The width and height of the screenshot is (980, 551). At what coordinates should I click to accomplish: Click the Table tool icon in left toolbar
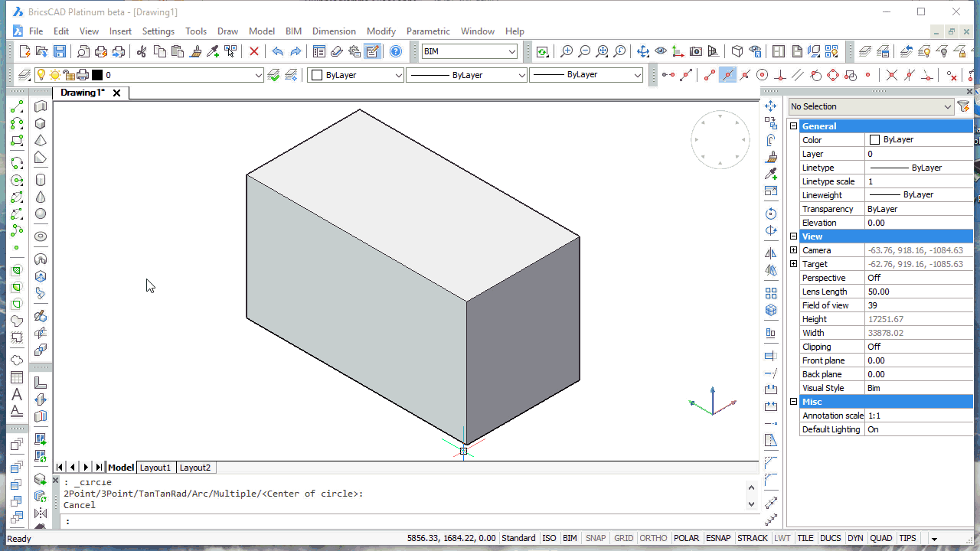pyautogui.click(x=17, y=378)
